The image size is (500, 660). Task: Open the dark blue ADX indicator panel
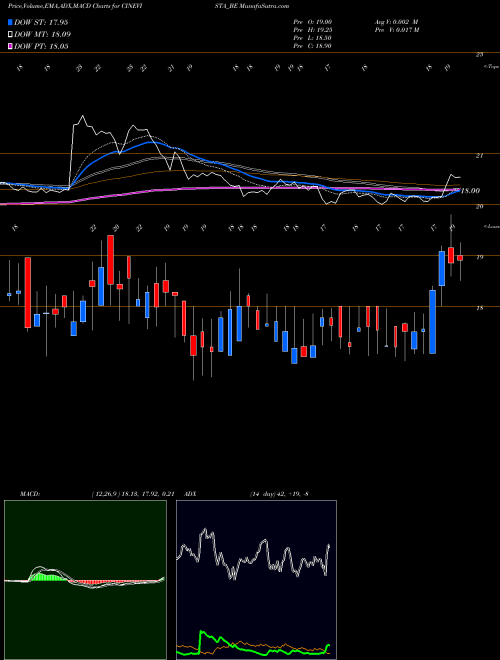[256, 580]
